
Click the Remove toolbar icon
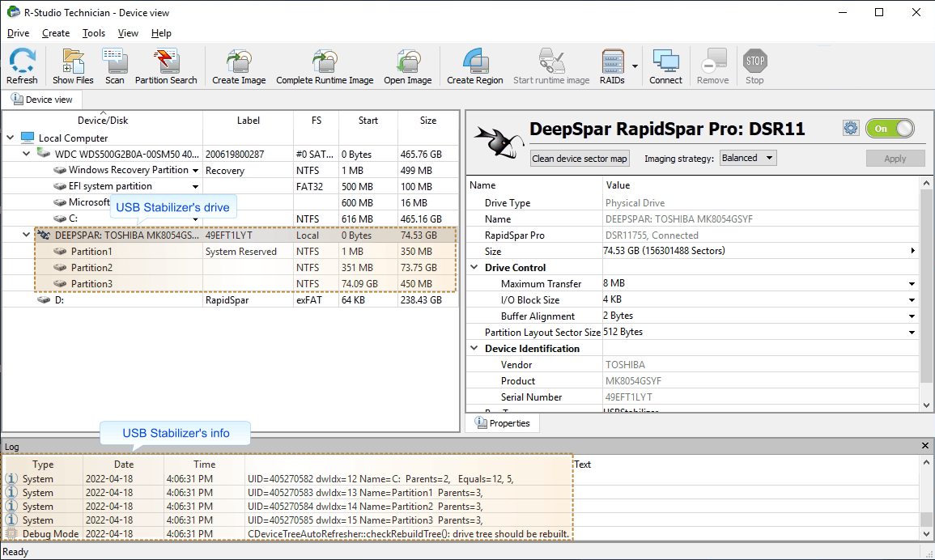(x=712, y=61)
